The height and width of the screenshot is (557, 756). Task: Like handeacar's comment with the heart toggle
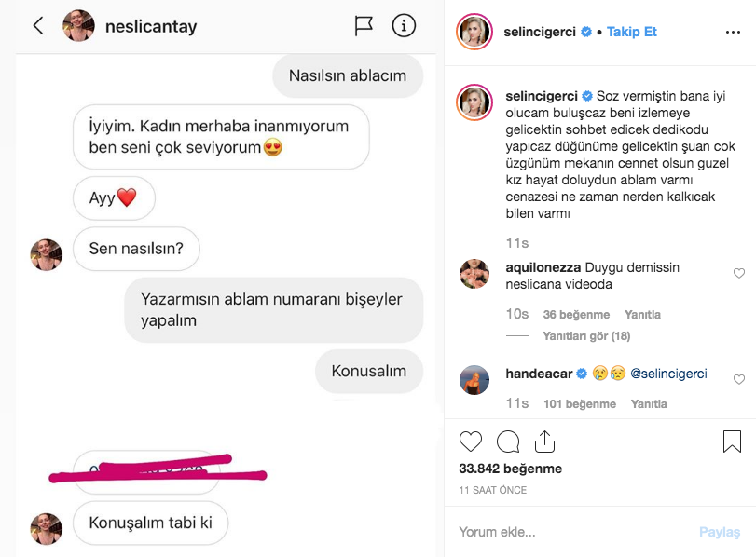(741, 379)
